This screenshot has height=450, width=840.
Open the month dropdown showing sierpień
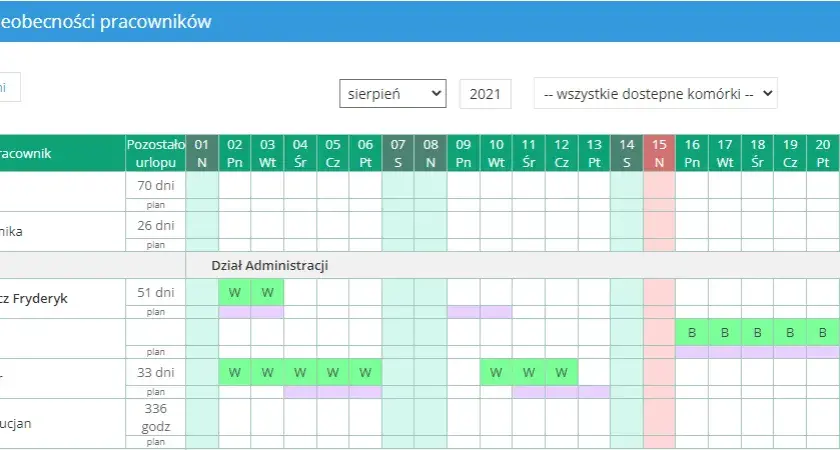393,94
